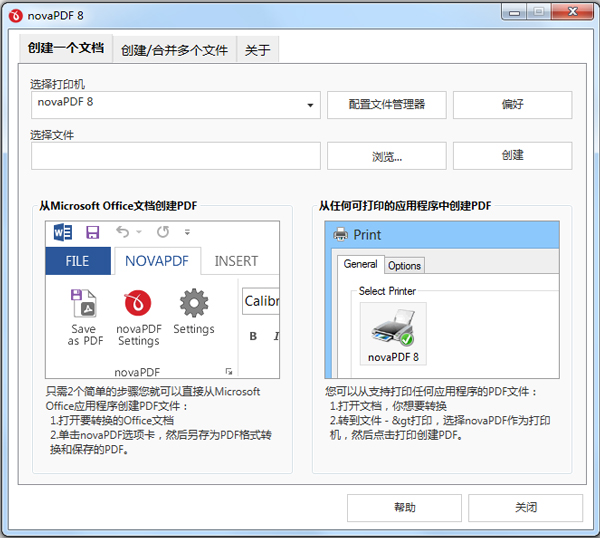Image resolution: width=600 pixels, height=538 pixels.
Task: Click the 浏览... browse button
Action: [x=386, y=156]
